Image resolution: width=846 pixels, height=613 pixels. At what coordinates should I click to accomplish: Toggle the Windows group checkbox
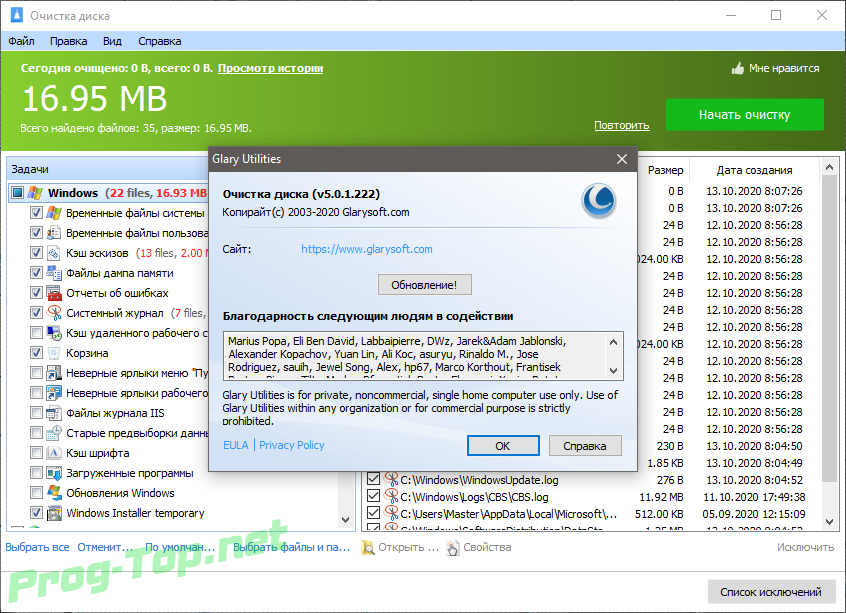pos(18,193)
